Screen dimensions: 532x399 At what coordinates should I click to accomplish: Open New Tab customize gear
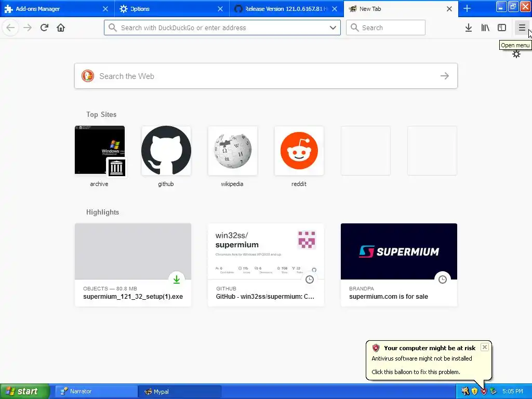coord(516,54)
